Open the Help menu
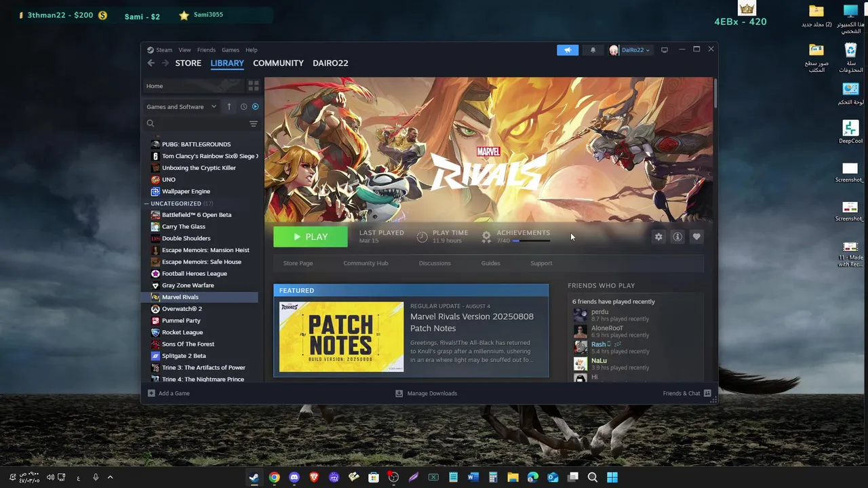The height and width of the screenshot is (488, 868). tap(252, 49)
